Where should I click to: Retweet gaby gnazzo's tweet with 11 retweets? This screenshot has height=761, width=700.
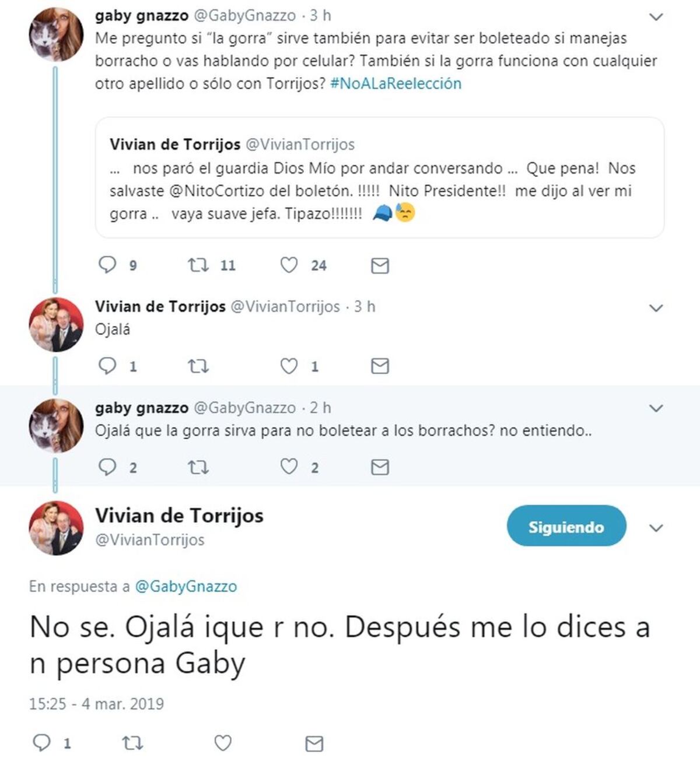pos(198,265)
